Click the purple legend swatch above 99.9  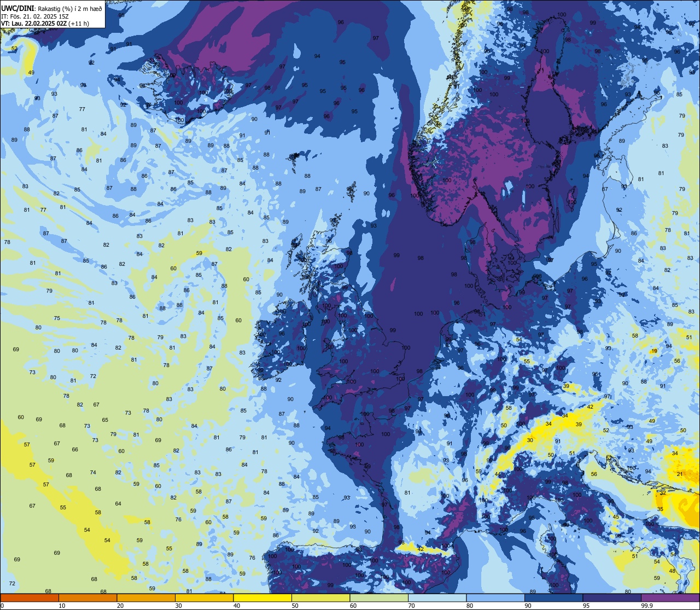pos(670,597)
